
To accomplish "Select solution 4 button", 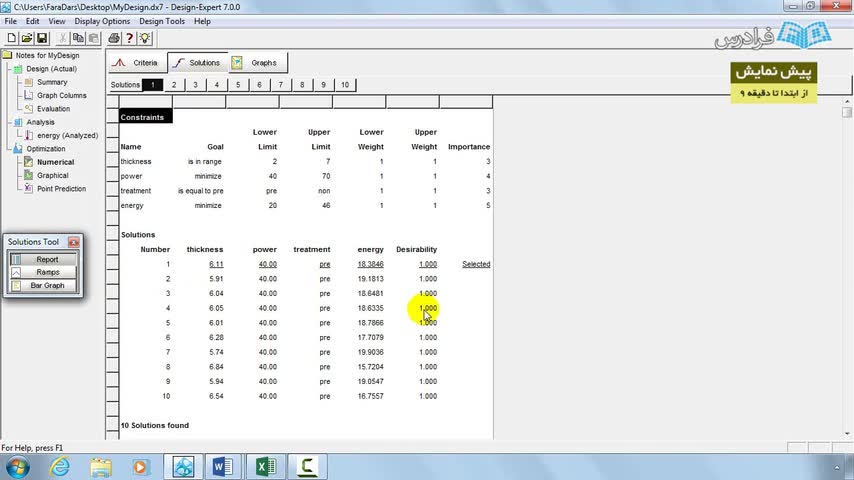I will tap(216, 85).
